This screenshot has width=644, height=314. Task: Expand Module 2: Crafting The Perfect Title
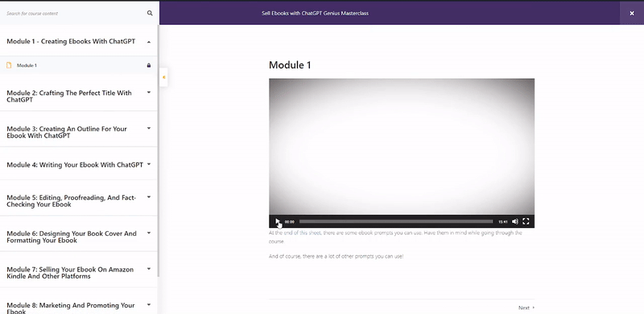pyautogui.click(x=149, y=93)
